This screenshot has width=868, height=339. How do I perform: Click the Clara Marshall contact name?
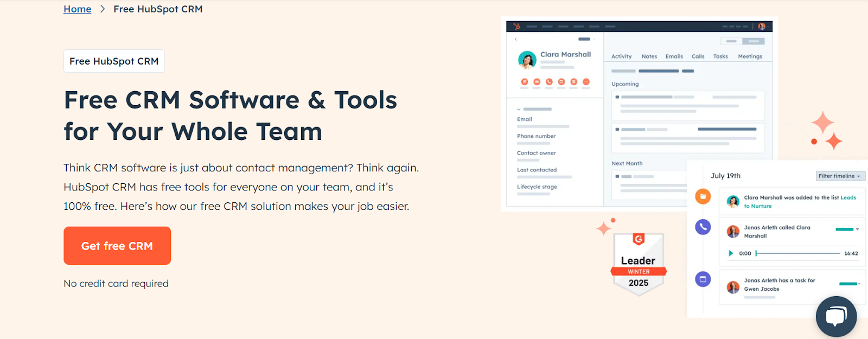[x=566, y=54]
